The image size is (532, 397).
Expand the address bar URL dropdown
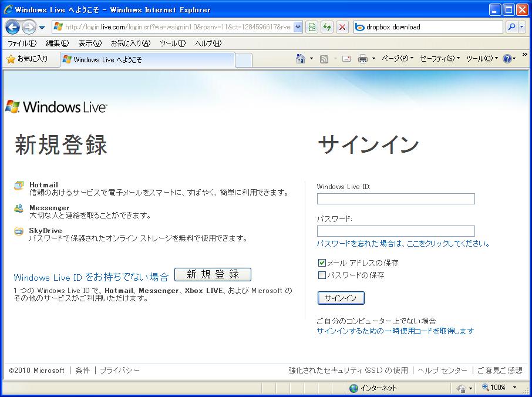click(x=298, y=27)
